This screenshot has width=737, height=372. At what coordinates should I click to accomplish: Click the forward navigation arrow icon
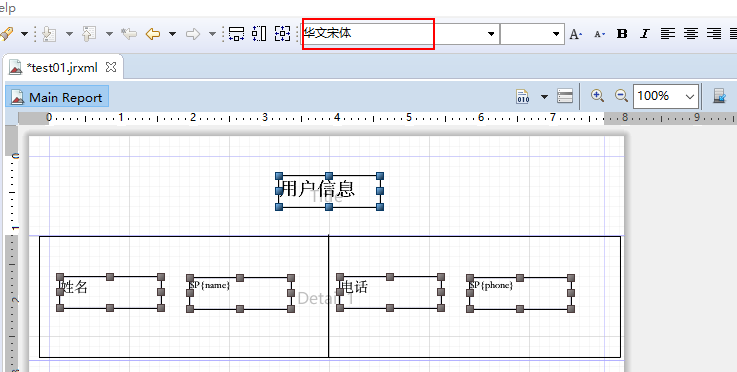pos(193,34)
